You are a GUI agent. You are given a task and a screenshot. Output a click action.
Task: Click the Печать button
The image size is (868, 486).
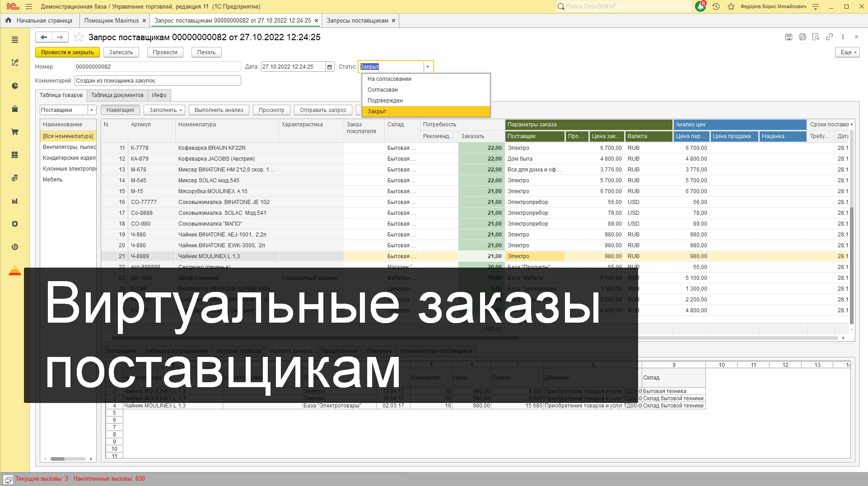[206, 52]
